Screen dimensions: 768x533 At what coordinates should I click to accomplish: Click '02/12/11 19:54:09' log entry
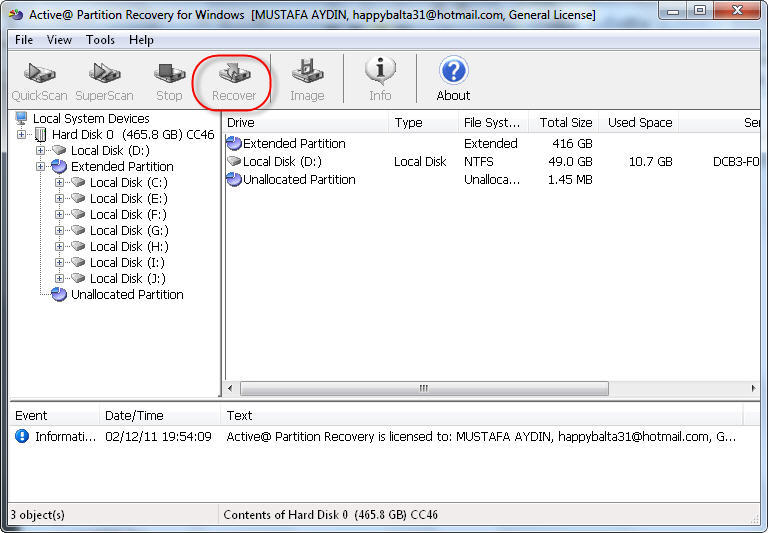point(158,436)
